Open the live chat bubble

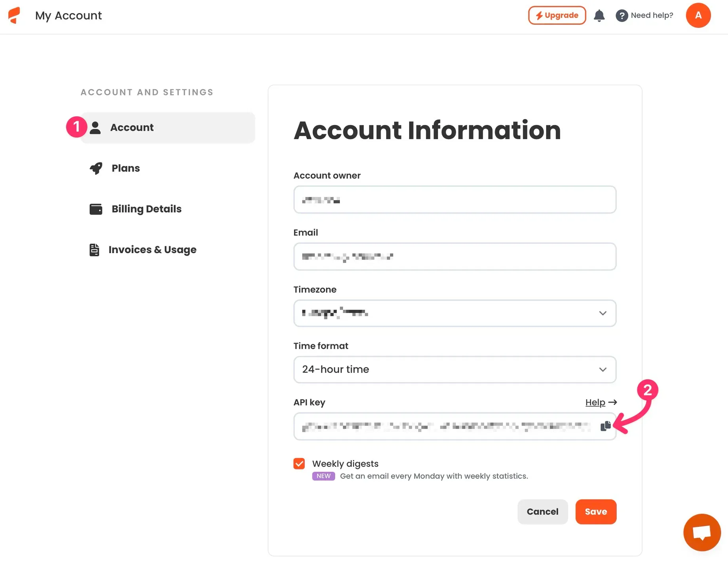(x=701, y=532)
